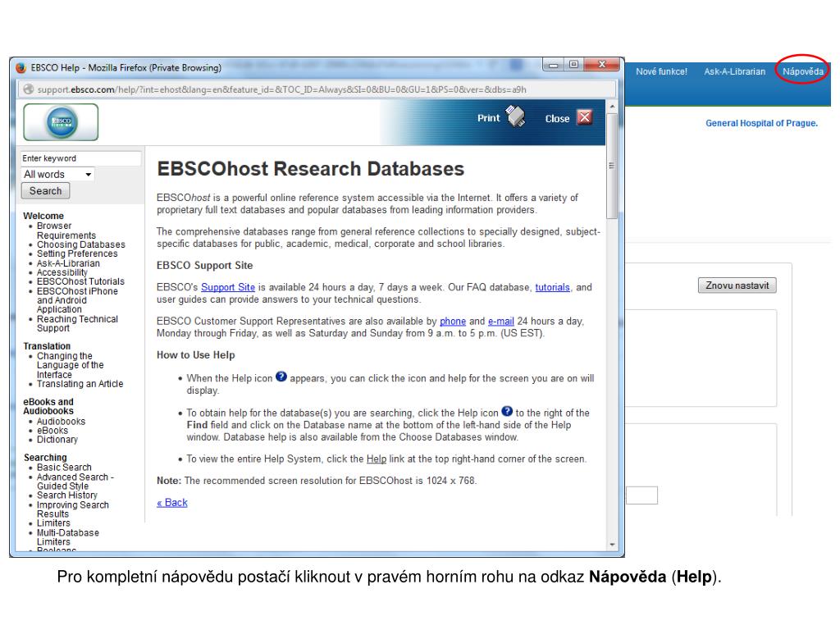The width and height of the screenshot is (840, 630).
Task: Click Znovu nastavit button in background
Action: click(737, 285)
